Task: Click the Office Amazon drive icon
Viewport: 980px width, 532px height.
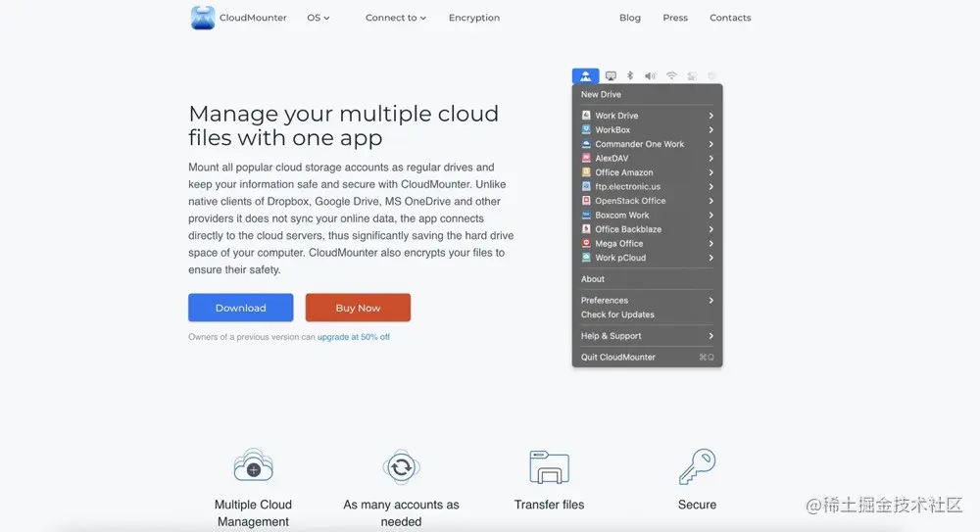Action: (586, 171)
